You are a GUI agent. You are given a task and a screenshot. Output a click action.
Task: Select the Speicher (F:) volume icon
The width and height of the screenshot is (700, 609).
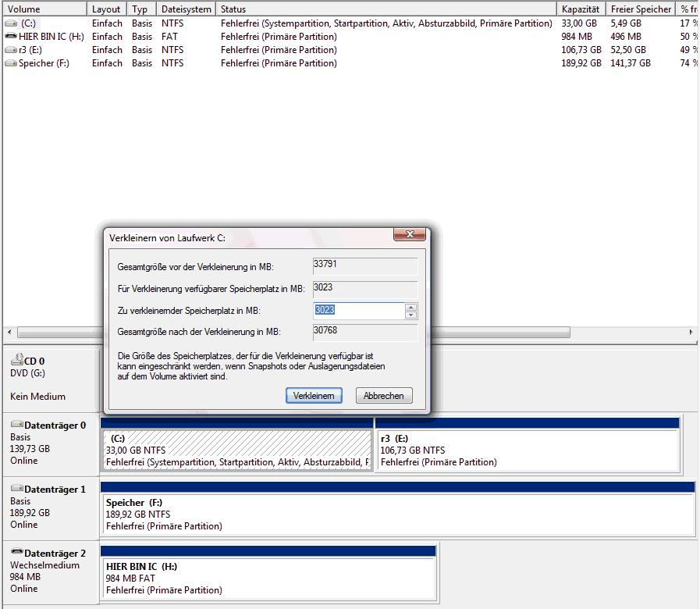(11, 63)
